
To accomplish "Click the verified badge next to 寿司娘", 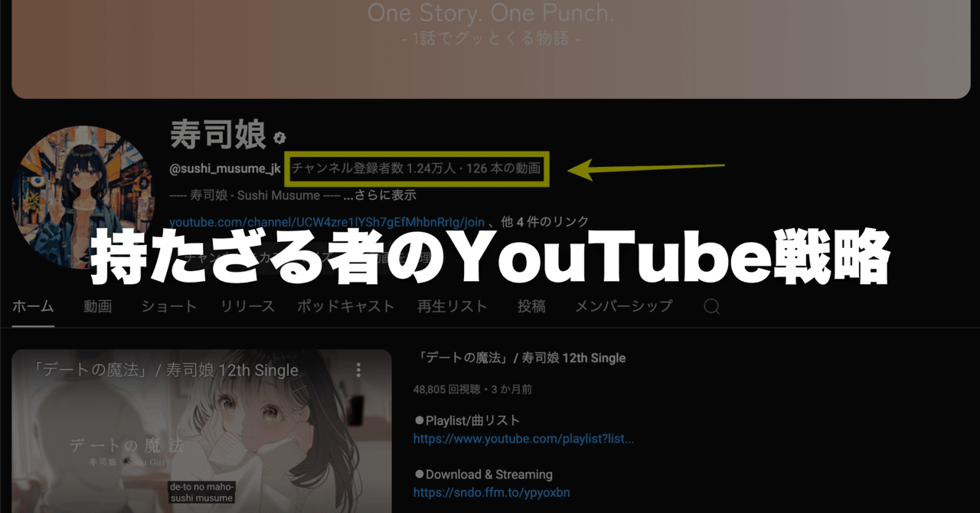I will (281, 139).
